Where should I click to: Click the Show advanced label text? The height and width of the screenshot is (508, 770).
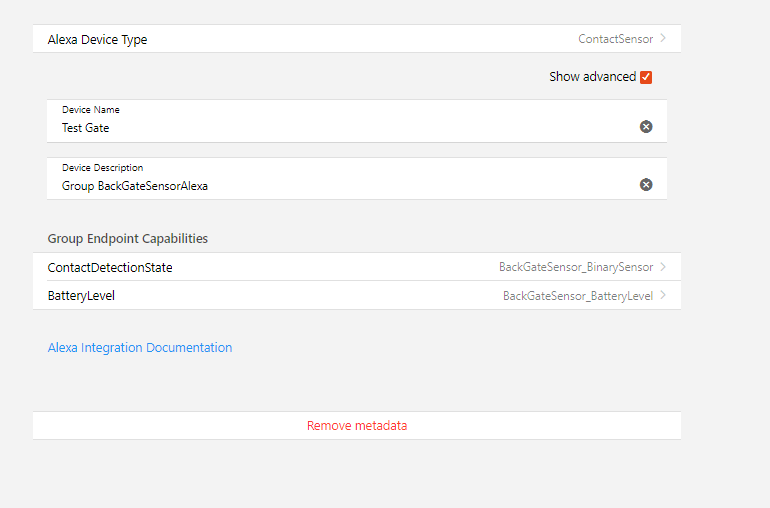pos(592,77)
